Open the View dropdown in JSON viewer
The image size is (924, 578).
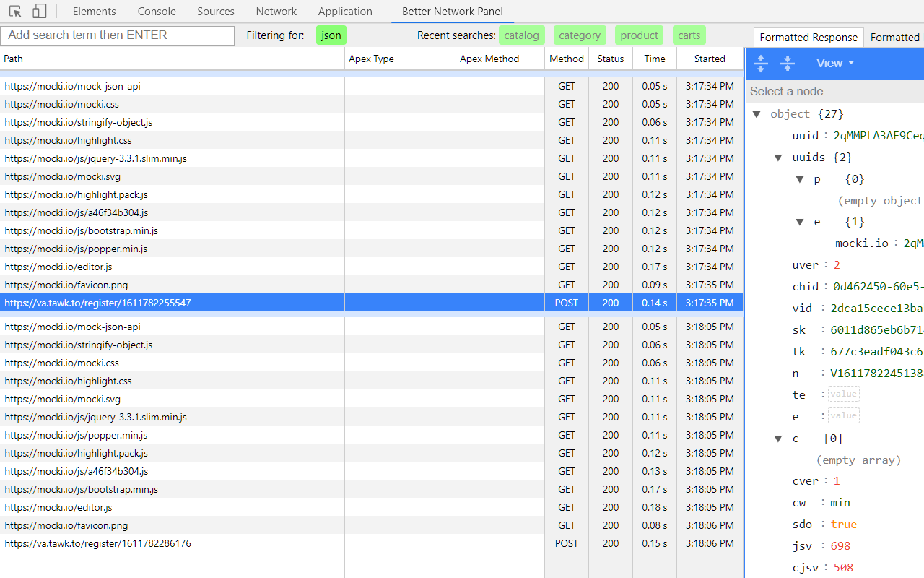(834, 64)
